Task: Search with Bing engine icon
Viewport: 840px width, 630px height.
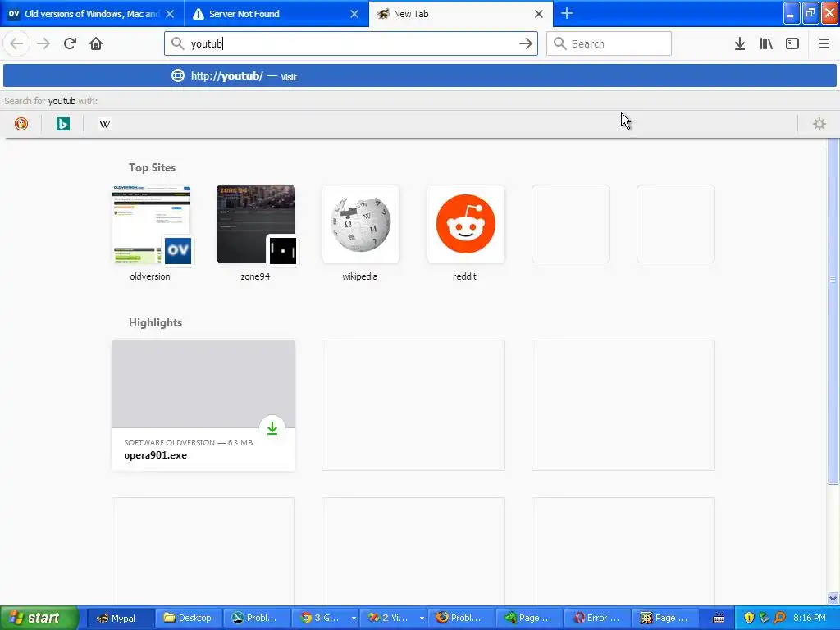Action: point(62,124)
